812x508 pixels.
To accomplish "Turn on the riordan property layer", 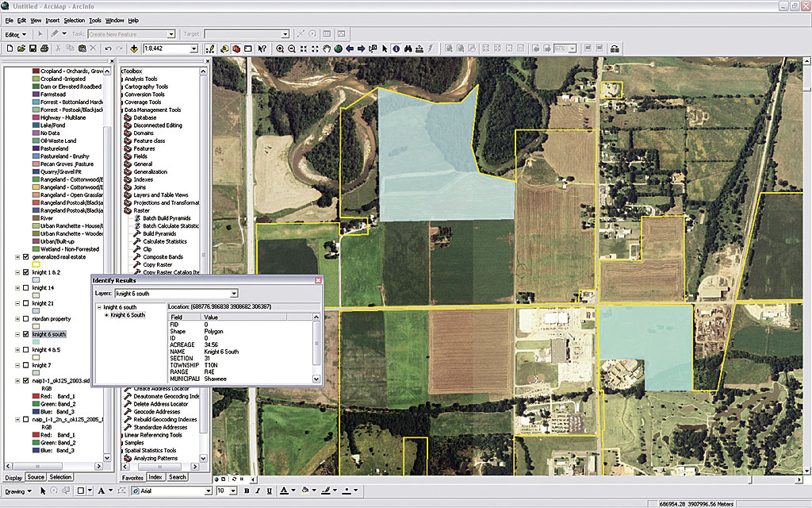I will coord(26,319).
